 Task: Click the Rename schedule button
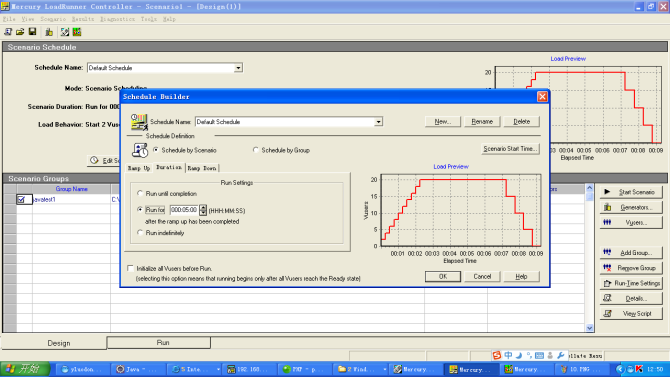(482, 122)
